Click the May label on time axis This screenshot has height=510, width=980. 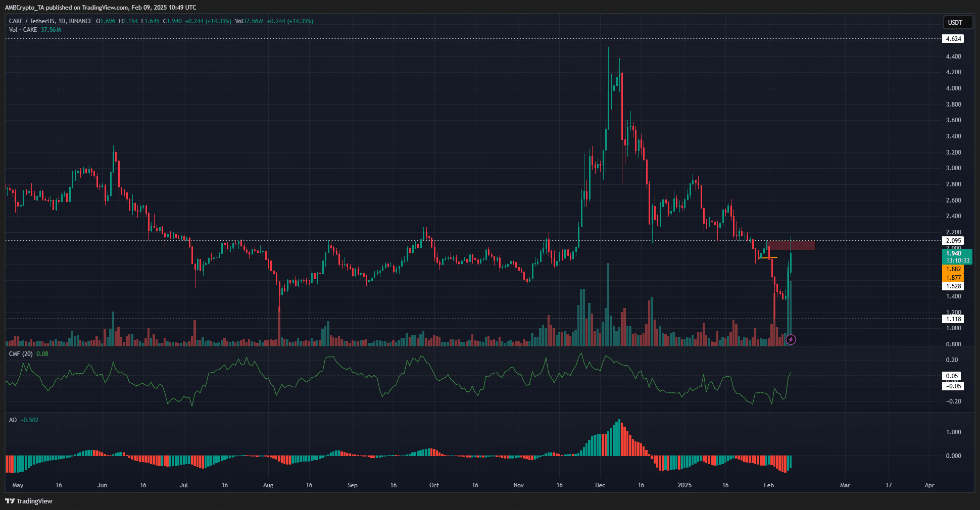tap(18, 485)
